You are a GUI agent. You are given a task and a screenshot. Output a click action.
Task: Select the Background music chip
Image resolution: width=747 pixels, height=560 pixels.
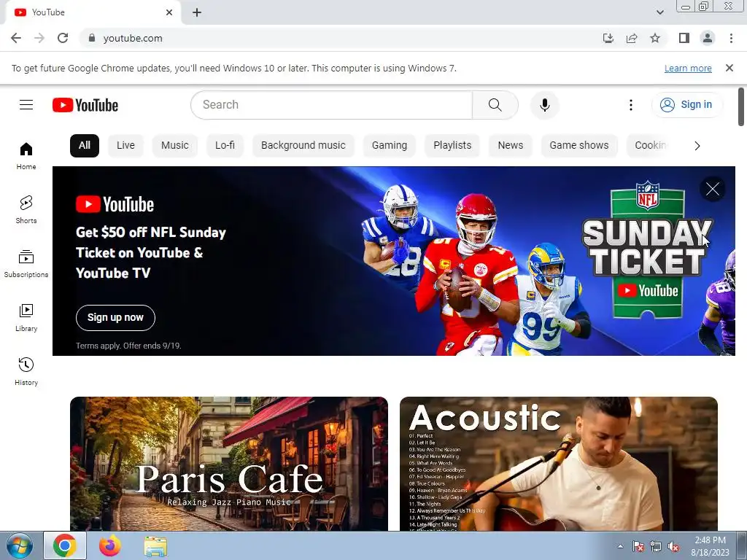pos(303,146)
